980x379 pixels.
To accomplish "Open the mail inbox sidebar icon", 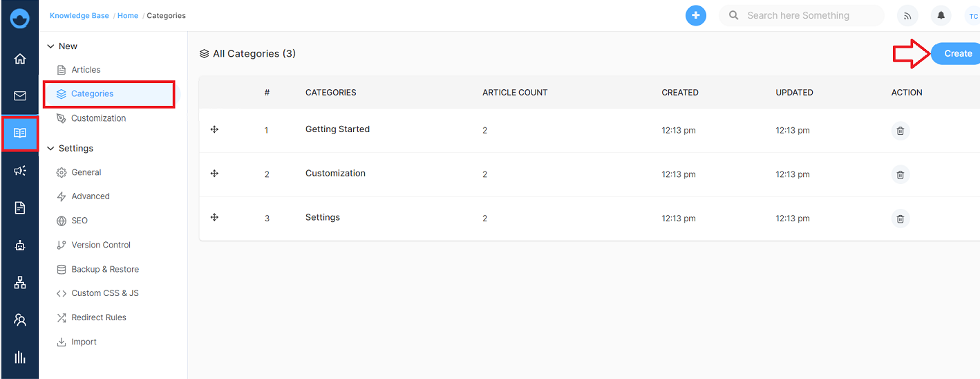I will tap(20, 96).
